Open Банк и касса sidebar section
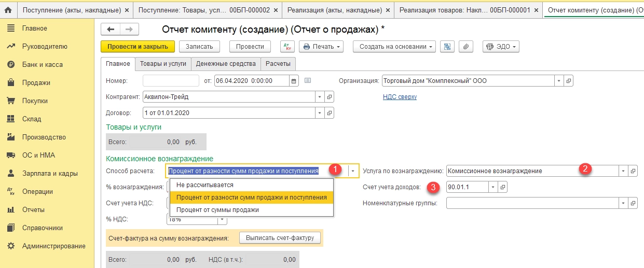The width and height of the screenshot is (644, 268). [x=42, y=64]
